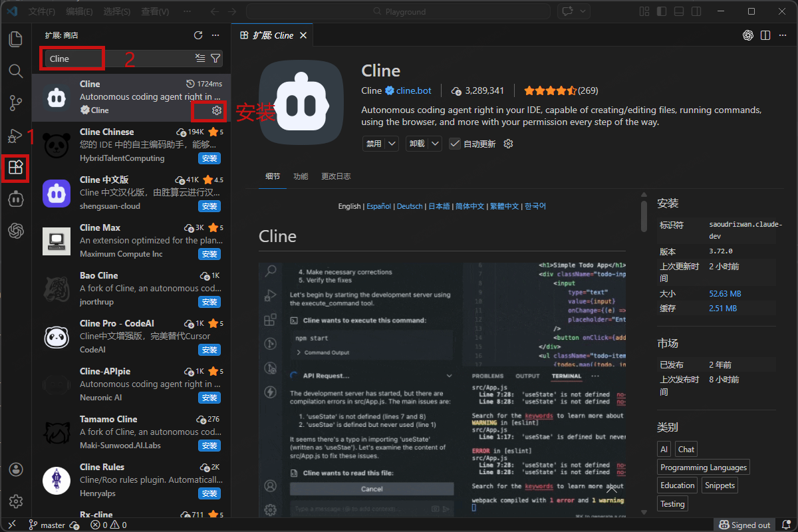This screenshot has height=532, width=798.
Task: Go back with navigation arrow in title bar
Action: (x=214, y=11)
